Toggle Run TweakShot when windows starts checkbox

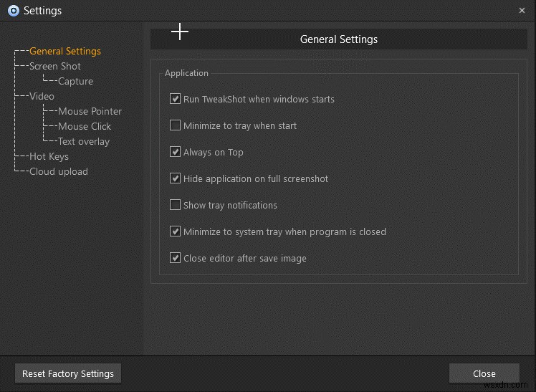click(175, 99)
